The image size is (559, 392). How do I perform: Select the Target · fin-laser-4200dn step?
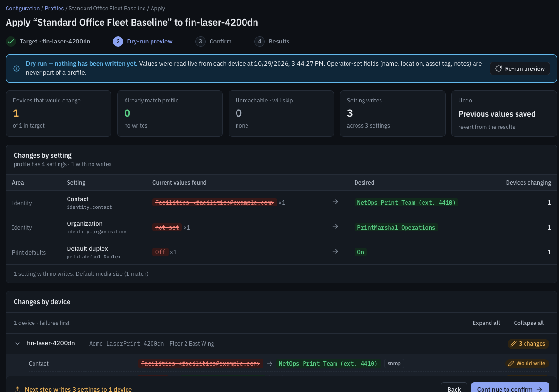pyautogui.click(x=48, y=42)
